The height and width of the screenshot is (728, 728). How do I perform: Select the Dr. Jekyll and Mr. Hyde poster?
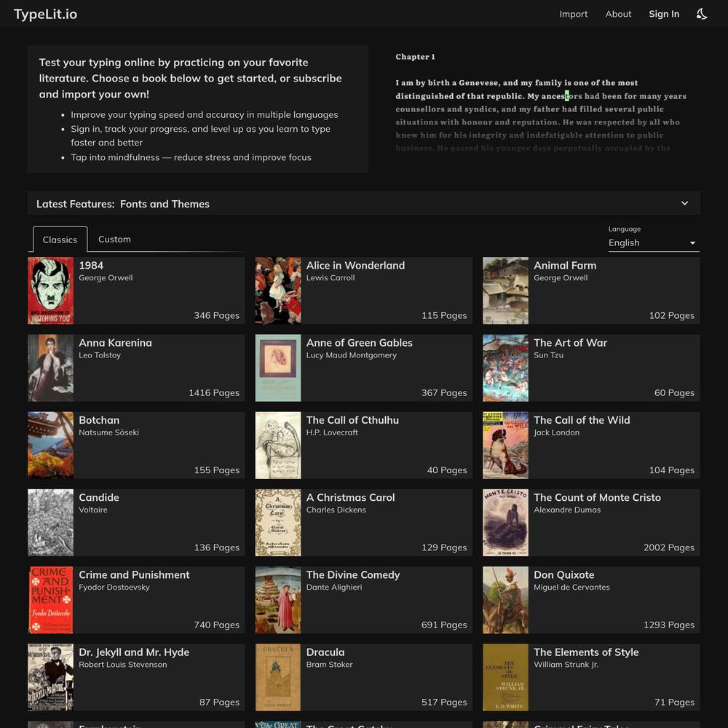[51, 677]
